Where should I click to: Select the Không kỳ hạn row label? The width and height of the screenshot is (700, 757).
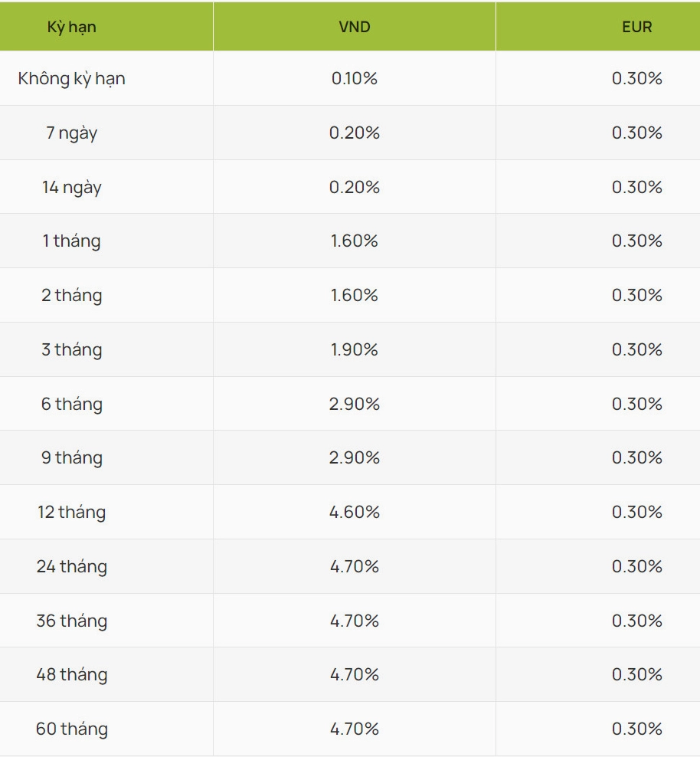coord(71,78)
